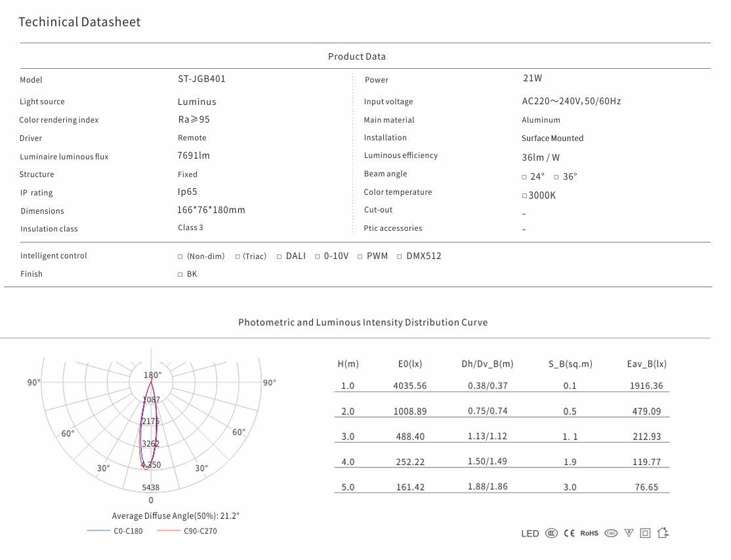The image size is (731, 560).
Task: Click the E0(lx) column header
Action: coord(410,364)
